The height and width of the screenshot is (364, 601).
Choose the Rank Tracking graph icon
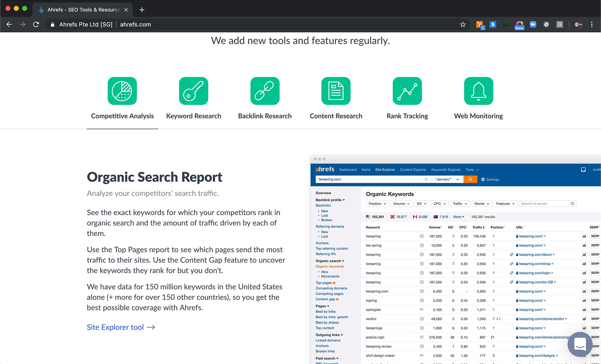tap(407, 91)
